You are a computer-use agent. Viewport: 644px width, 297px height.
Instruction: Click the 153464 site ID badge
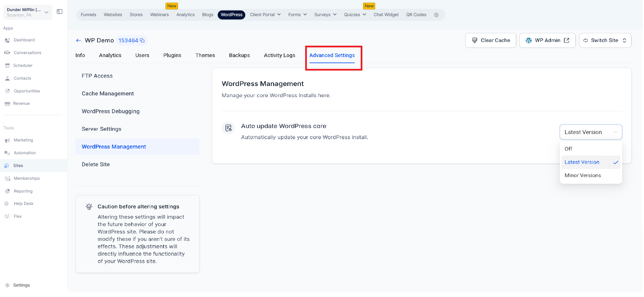pyautogui.click(x=132, y=40)
